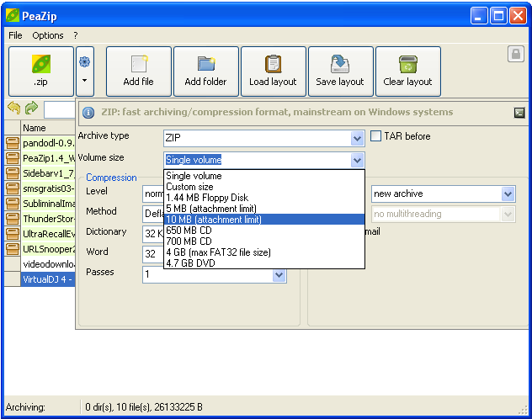Close the PeaZip window
The height and width of the screenshot is (419, 532).
coord(518,16)
